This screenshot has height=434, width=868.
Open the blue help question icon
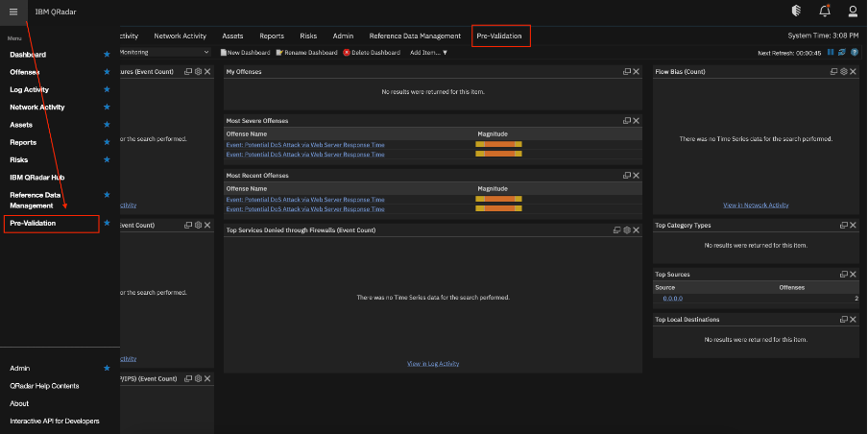855,52
